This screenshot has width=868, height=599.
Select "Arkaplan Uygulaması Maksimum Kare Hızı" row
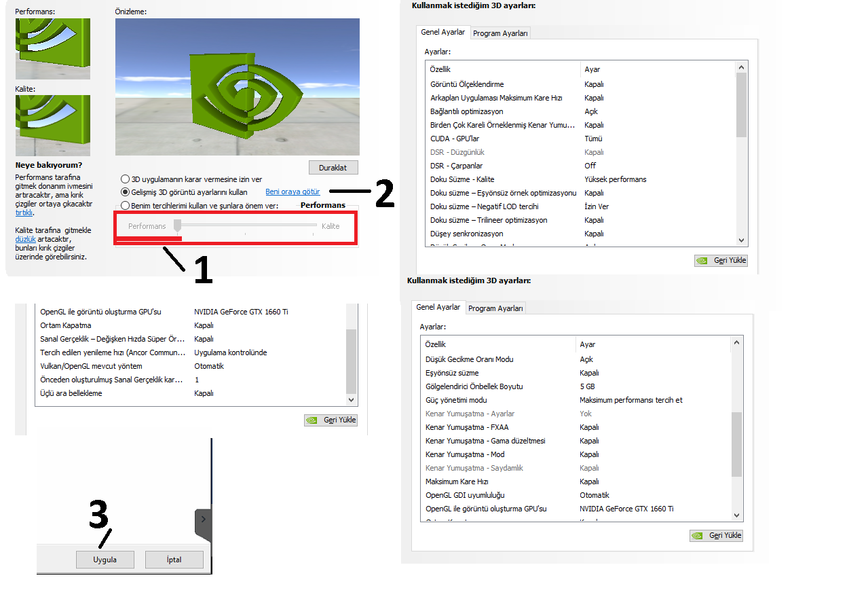tap(580, 98)
